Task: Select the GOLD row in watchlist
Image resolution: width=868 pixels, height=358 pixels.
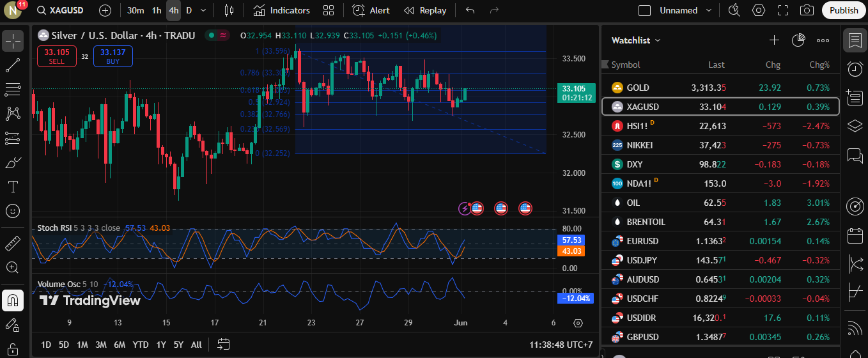Action: (720, 88)
